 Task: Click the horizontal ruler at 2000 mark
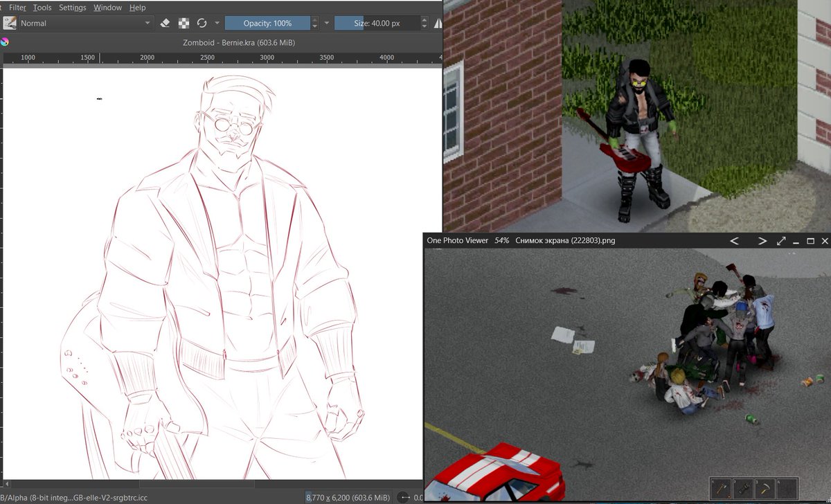tap(148, 57)
